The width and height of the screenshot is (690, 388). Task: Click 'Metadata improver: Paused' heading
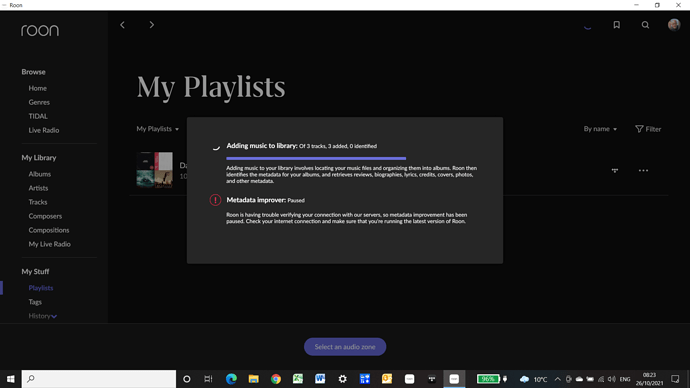(265, 200)
